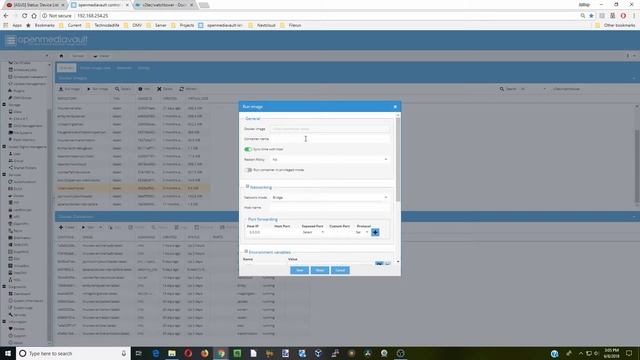Click the Custom Port field

[x=340, y=232]
